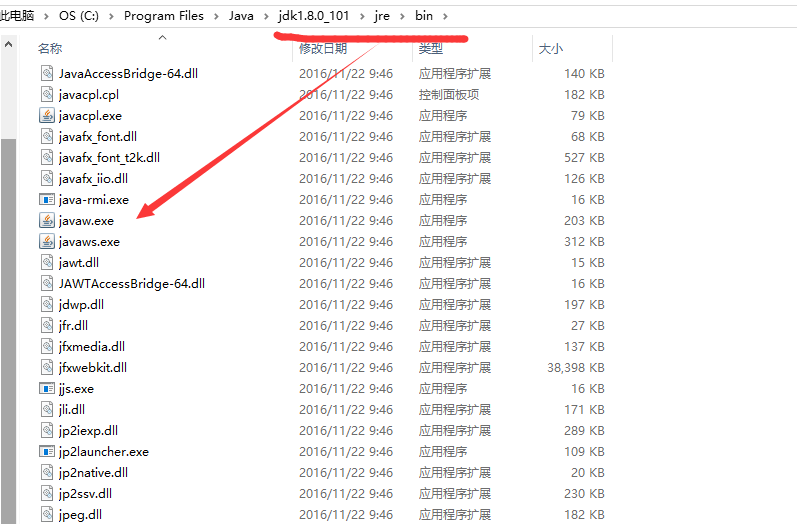797x524 pixels.
Task: Click the javafx_font.dll file icon
Action: pyautogui.click(x=47, y=136)
